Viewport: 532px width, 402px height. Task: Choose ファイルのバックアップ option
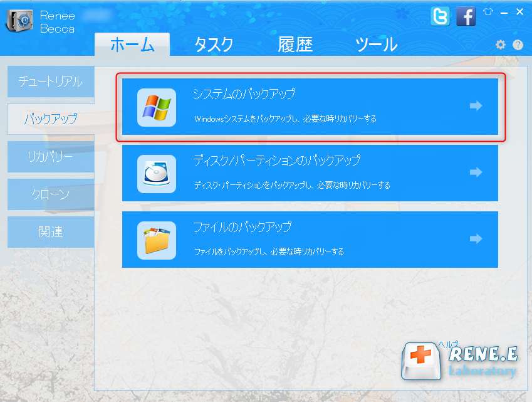310,240
